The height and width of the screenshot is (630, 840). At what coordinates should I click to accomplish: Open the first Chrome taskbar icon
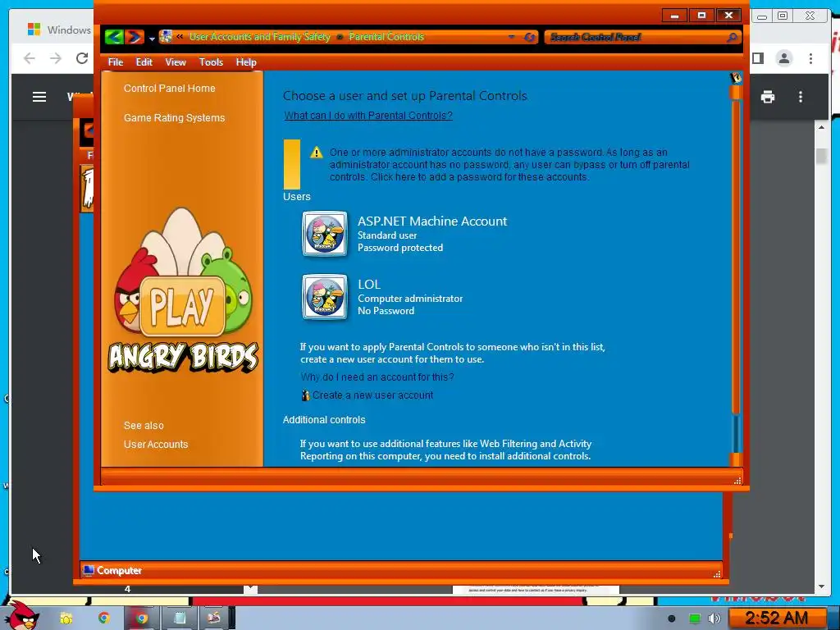point(103,619)
